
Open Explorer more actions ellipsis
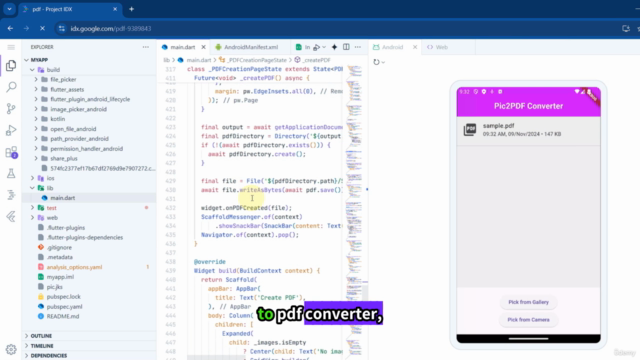[x=146, y=47]
